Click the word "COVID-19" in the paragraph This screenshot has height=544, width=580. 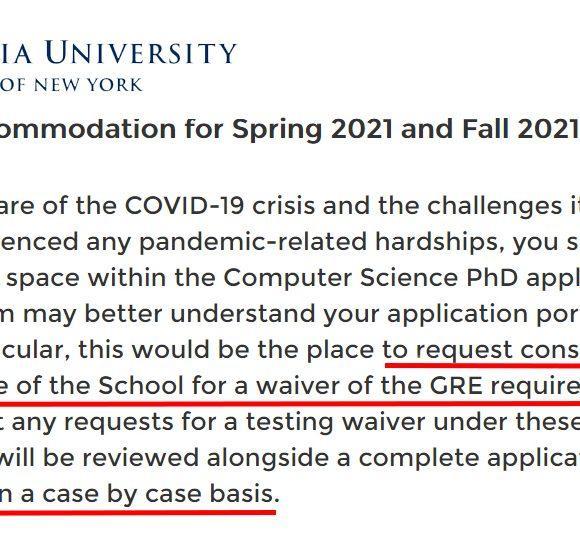click(184, 205)
